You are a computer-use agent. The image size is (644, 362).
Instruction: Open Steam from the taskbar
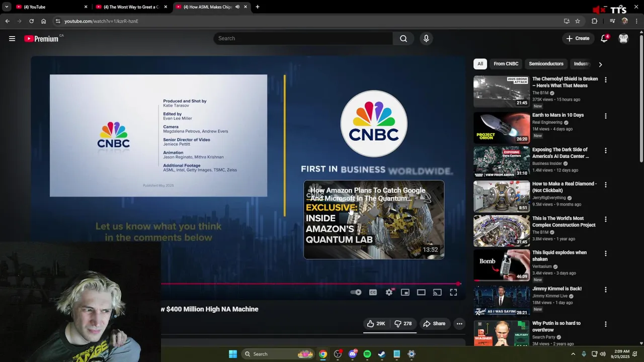(x=382, y=354)
